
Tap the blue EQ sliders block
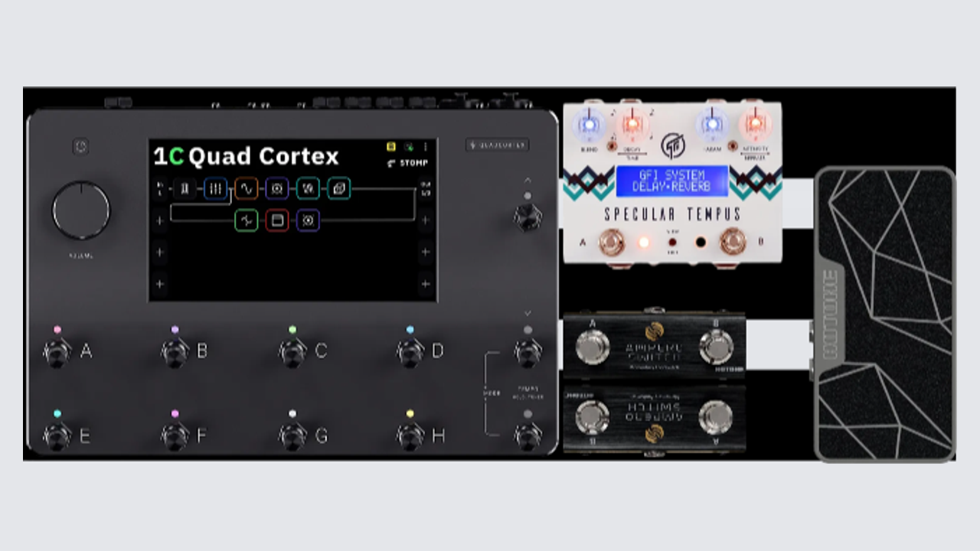[216, 188]
